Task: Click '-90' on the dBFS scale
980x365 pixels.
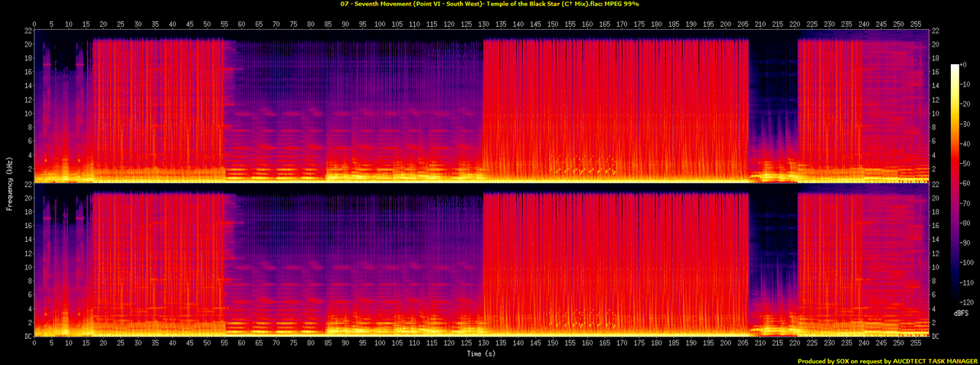Action: [x=966, y=243]
